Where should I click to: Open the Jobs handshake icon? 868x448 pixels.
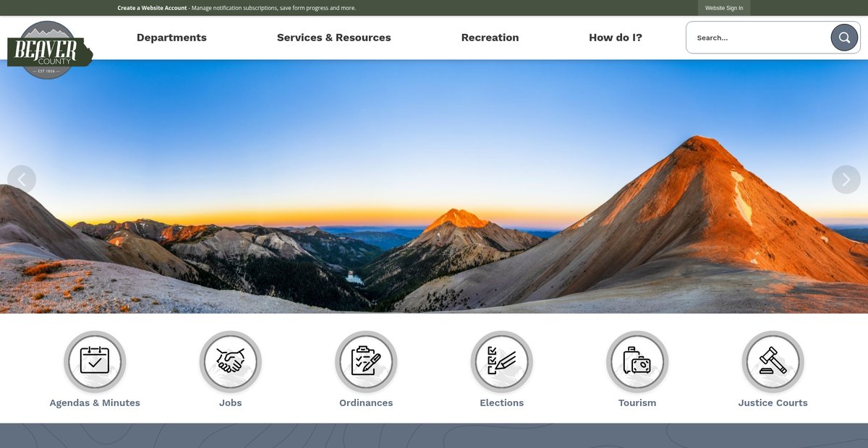[x=231, y=361]
